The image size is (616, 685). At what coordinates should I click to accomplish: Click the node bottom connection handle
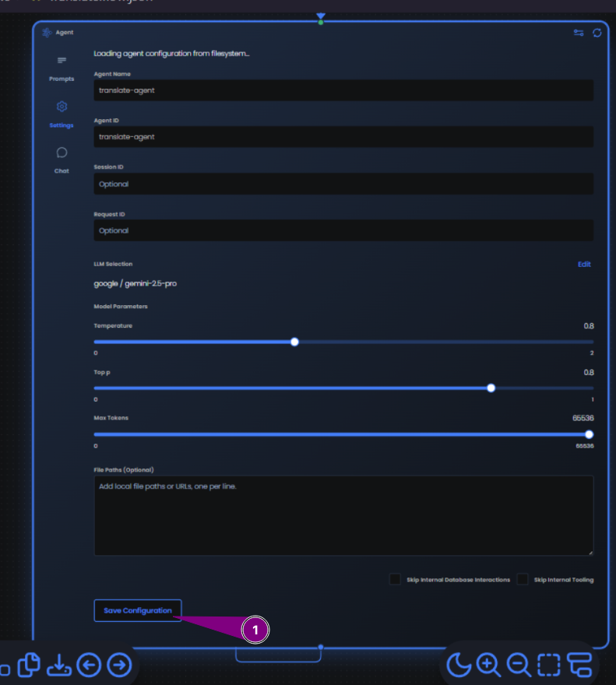[321, 647]
